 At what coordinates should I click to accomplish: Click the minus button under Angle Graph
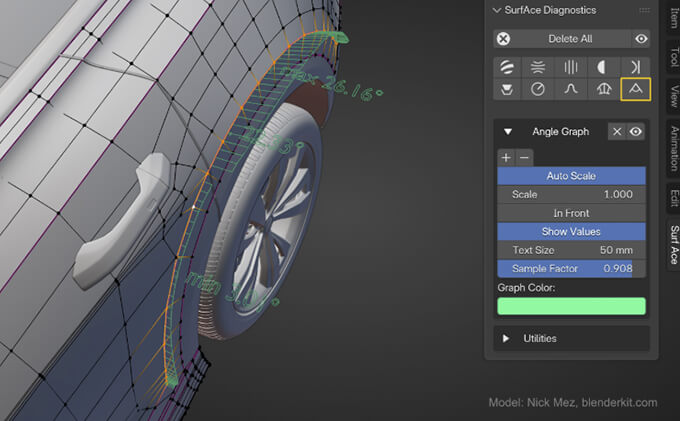coord(524,157)
